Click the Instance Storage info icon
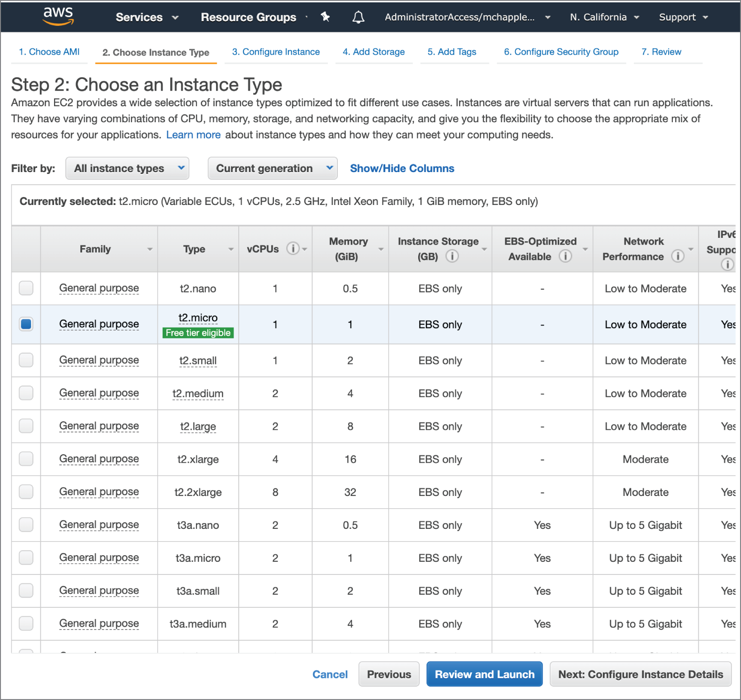Screen dimensions: 741x700 tap(452, 256)
